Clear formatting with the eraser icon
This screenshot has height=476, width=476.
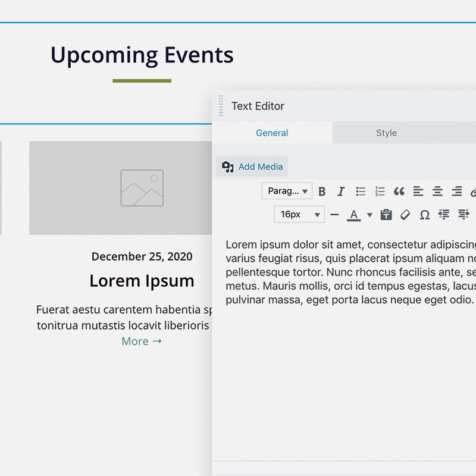tap(405, 215)
